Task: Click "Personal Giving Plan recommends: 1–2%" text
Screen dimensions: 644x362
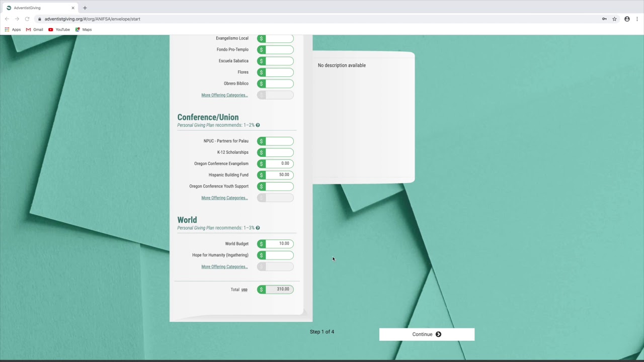Action: 216,125
